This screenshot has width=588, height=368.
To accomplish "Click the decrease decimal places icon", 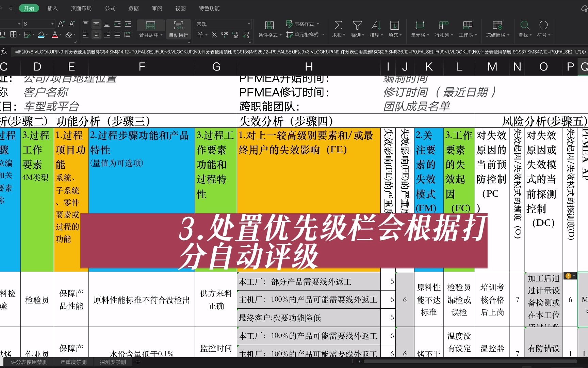I will tap(246, 35).
